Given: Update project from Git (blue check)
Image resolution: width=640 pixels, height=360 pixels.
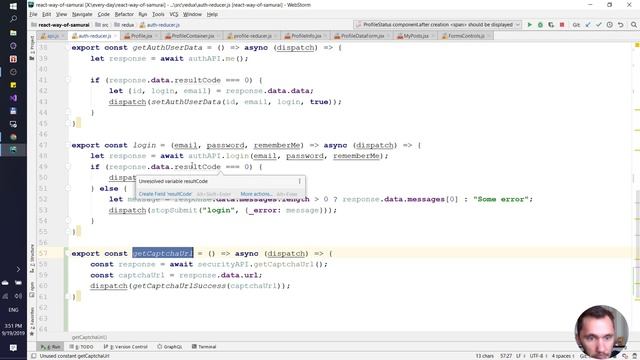Looking at the screenshot, I should pos(588,25).
